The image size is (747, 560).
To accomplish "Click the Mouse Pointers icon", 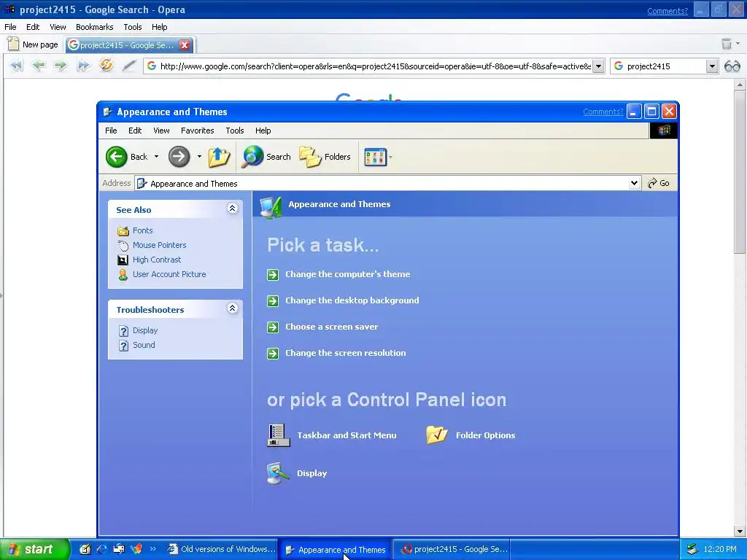I will tap(123, 245).
